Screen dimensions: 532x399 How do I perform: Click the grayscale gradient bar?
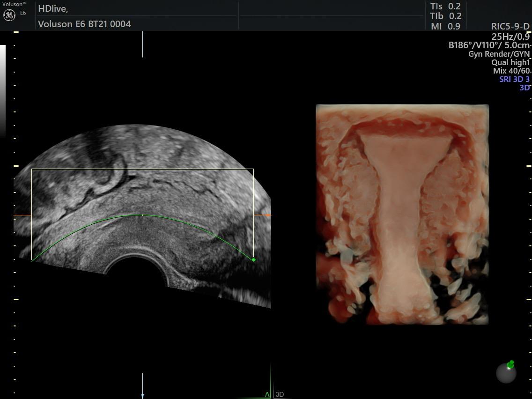click(3, 89)
